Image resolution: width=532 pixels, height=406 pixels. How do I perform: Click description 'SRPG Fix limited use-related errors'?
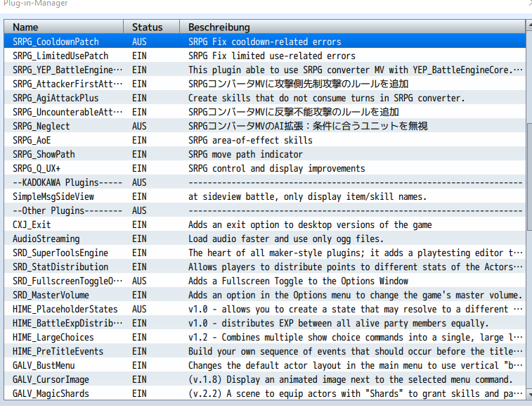pyautogui.click(x=272, y=56)
